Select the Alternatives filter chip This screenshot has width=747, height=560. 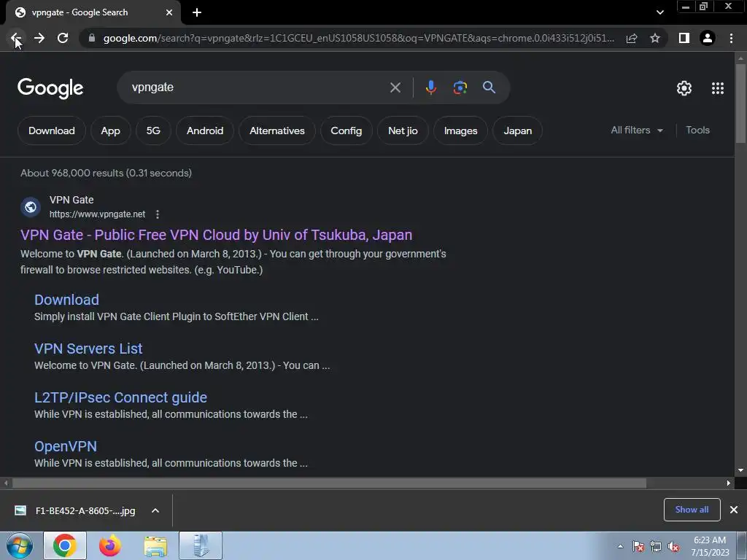tap(276, 131)
